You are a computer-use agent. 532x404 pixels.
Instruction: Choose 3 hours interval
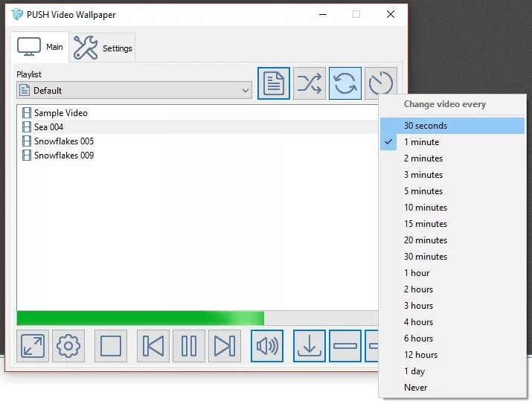[452, 306]
